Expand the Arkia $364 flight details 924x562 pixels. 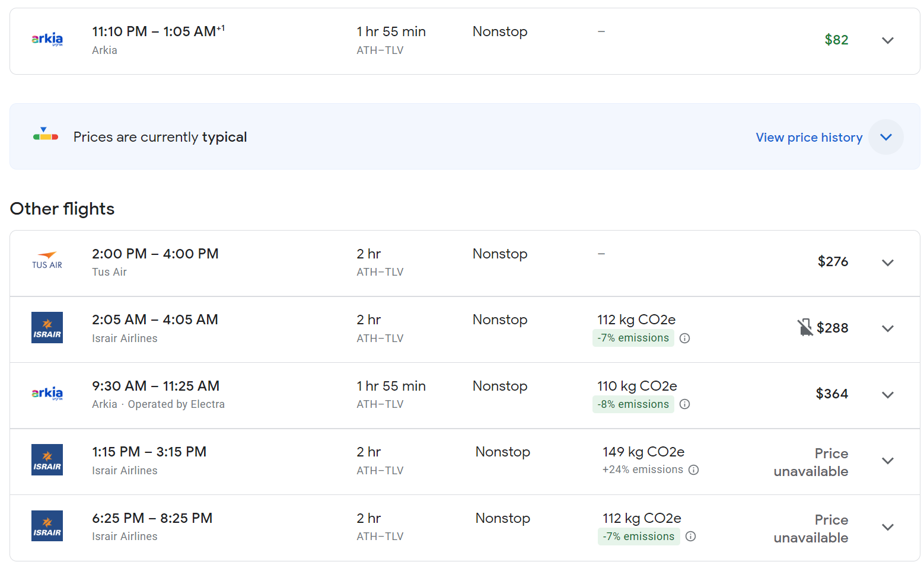[887, 395]
